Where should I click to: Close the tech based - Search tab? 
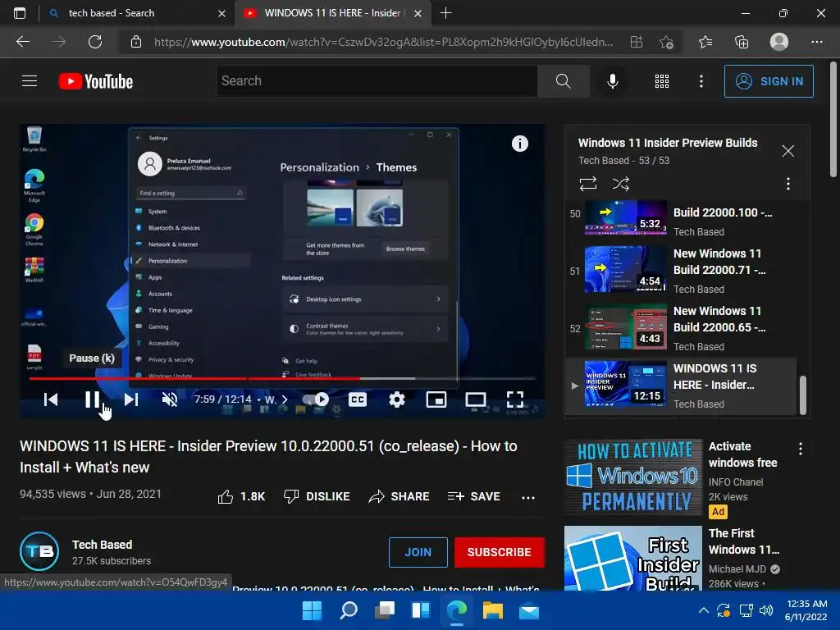click(221, 13)
